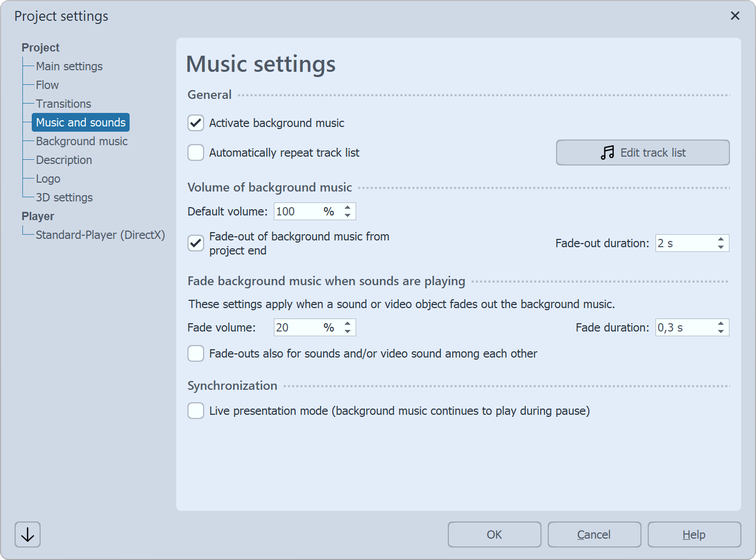Screen dimensions: 756x560
Task: Click the downward arrow icon at bottom left
Action: tap(27, 534)
